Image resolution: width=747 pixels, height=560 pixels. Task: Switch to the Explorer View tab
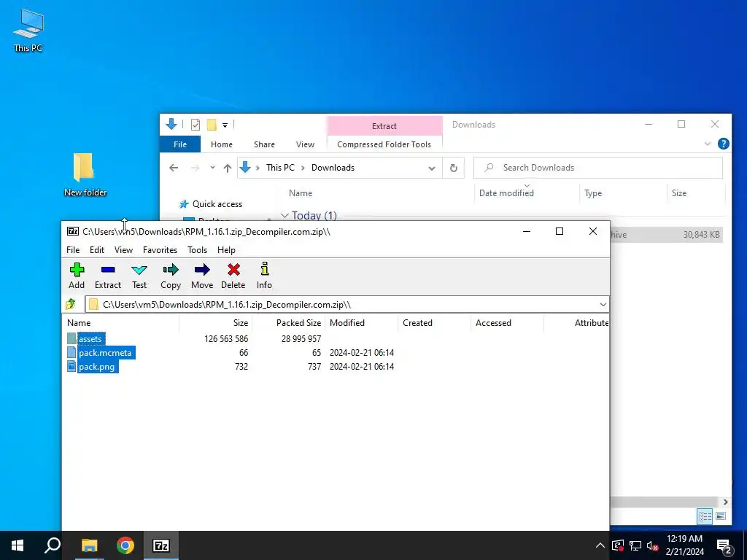coord(305,144)
